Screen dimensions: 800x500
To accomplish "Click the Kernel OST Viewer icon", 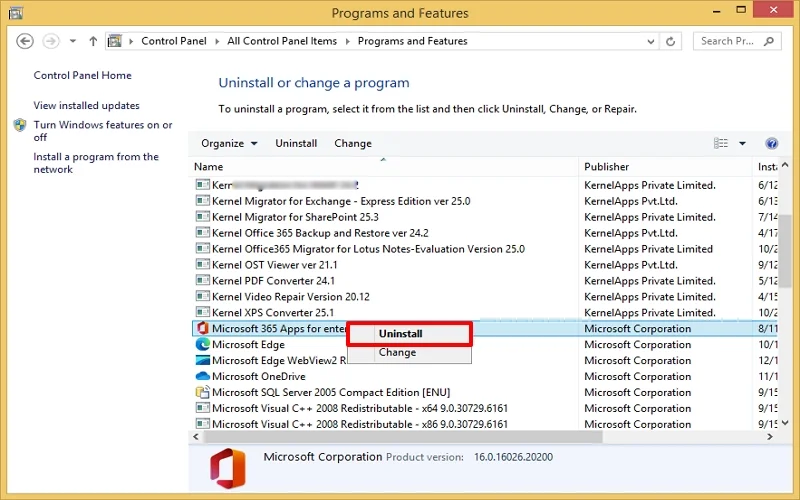I will [x=203, y=265].
